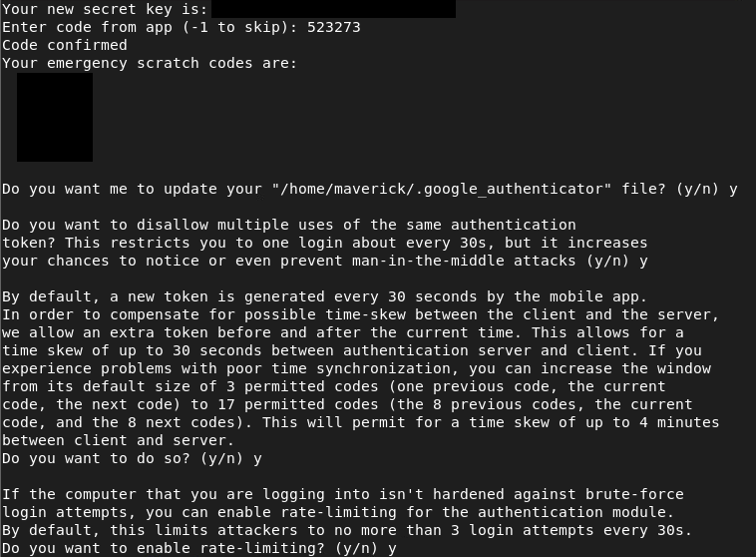Viewport: 756px width, 557px height.
Task: Click the "y" answer after the man-in-the-middle prompt
Action: [643, 261]
